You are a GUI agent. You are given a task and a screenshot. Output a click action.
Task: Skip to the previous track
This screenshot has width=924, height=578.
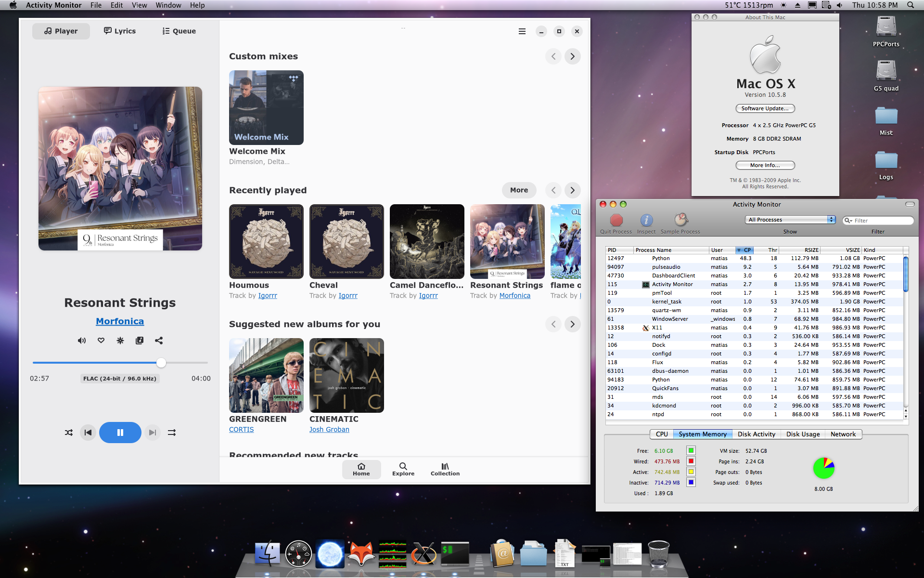[x=88, y=433]
